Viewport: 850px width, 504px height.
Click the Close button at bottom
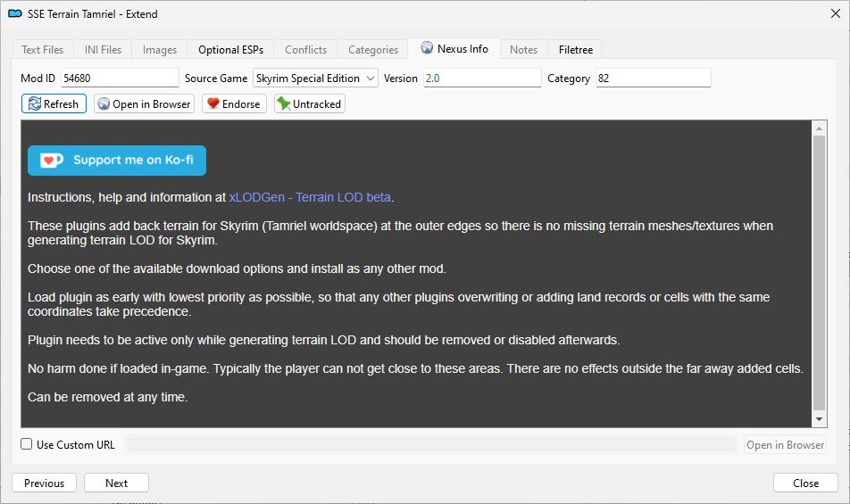[x=805, y=483]
